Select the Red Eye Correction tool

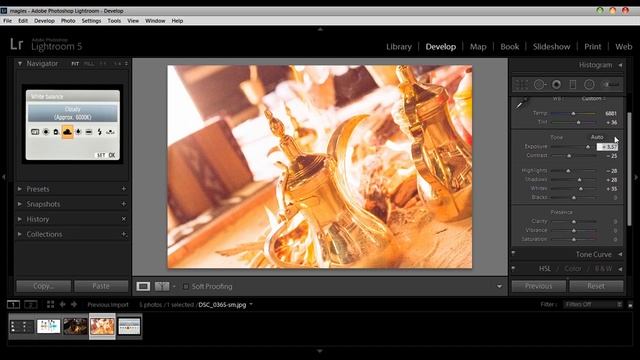556,84
